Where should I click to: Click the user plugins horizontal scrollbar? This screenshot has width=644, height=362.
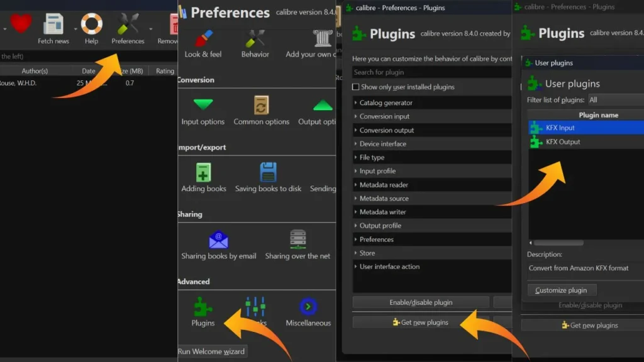(x=558, y=243)
